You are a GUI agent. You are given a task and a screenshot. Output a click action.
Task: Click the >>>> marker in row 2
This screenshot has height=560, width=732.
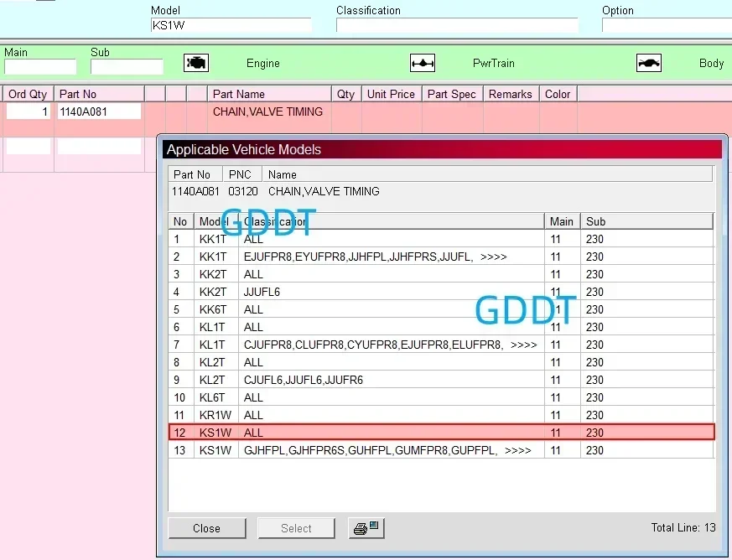click(493, 257)
